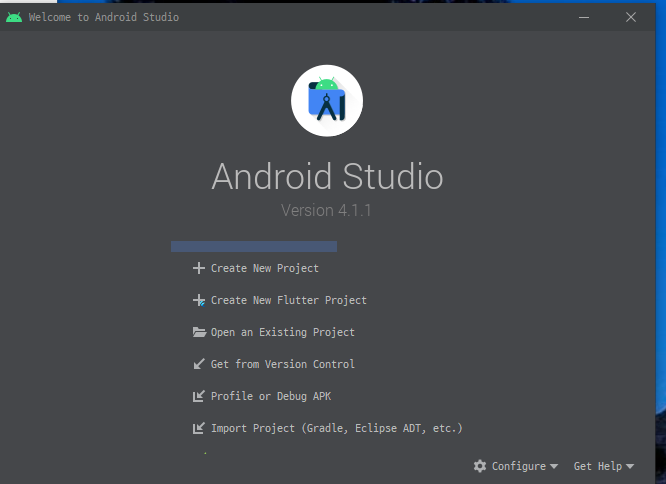Open the Get Help menu label

[598, 466]
